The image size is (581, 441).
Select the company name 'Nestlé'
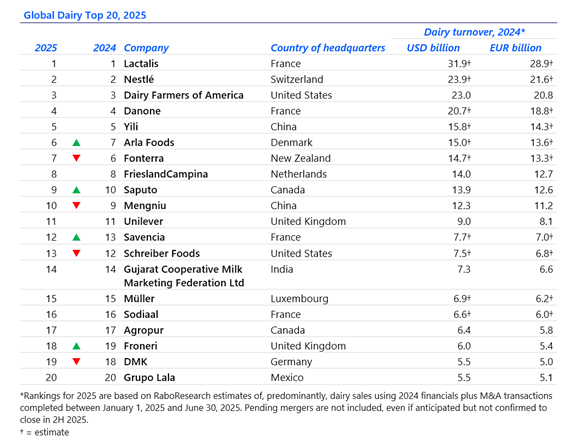[x=139, y=79]
